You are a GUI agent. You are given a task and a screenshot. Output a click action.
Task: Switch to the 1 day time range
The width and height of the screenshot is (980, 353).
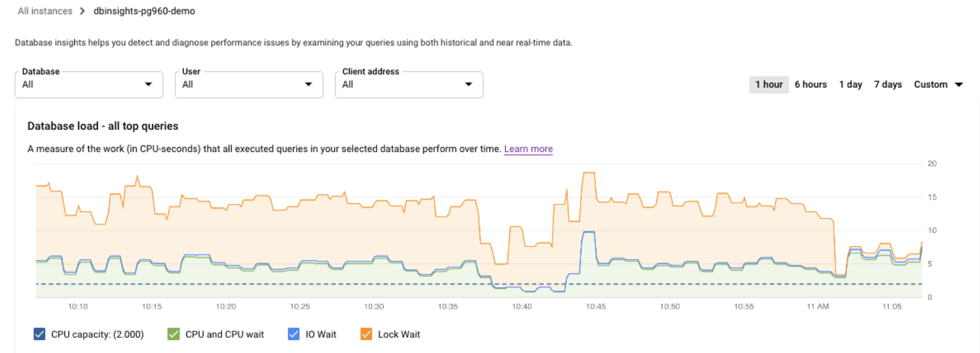click(850, 84)
